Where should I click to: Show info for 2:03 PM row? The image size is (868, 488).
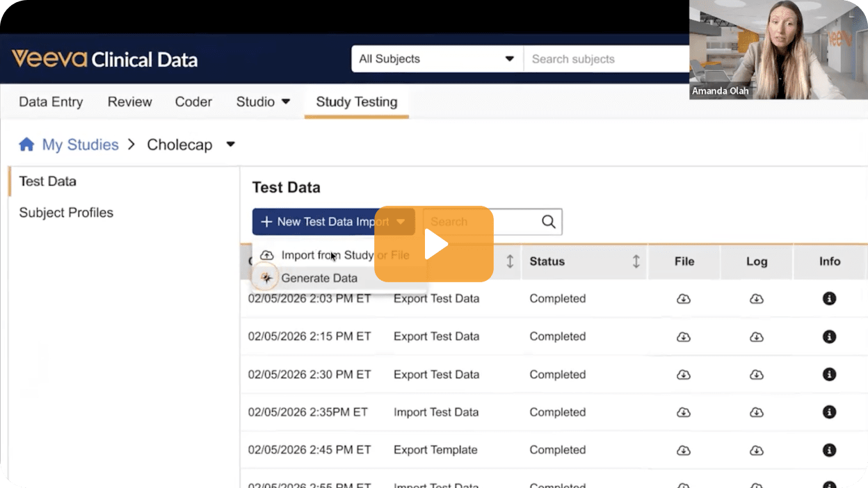829,299
